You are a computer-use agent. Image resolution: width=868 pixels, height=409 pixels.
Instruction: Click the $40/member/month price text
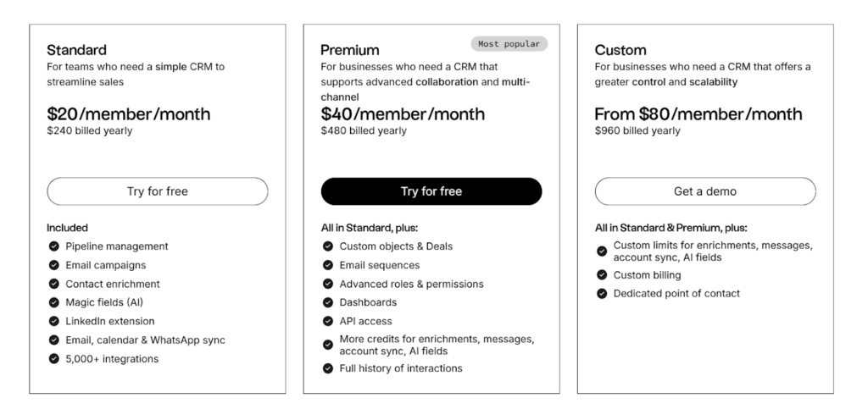[403, 114]
